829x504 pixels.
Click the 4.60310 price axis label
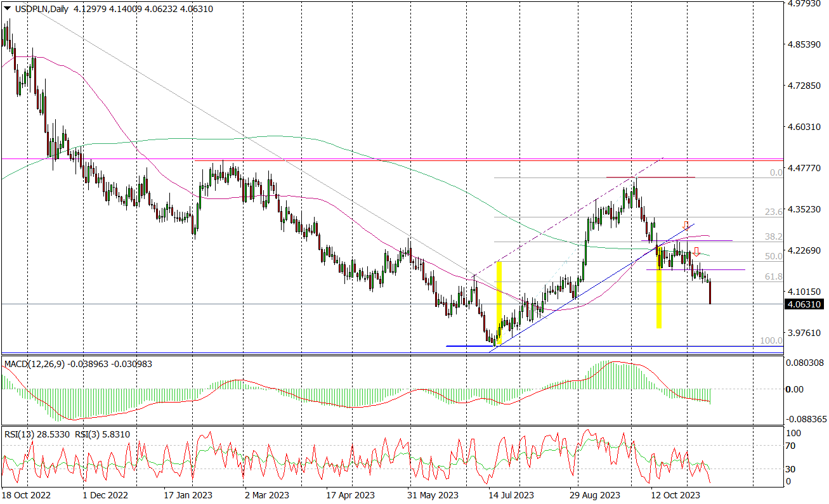click(804, 127)
